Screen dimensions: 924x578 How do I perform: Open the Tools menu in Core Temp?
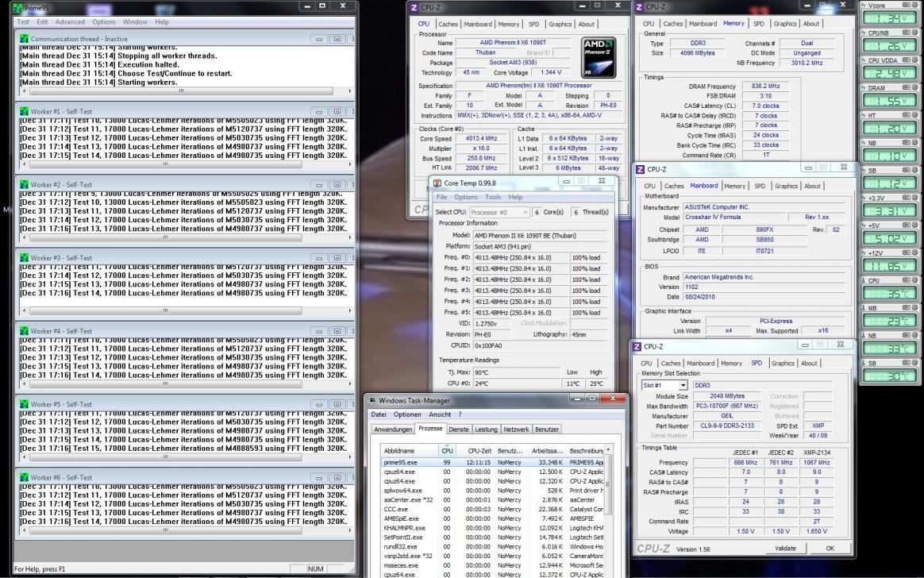click(x=493, y=197)
